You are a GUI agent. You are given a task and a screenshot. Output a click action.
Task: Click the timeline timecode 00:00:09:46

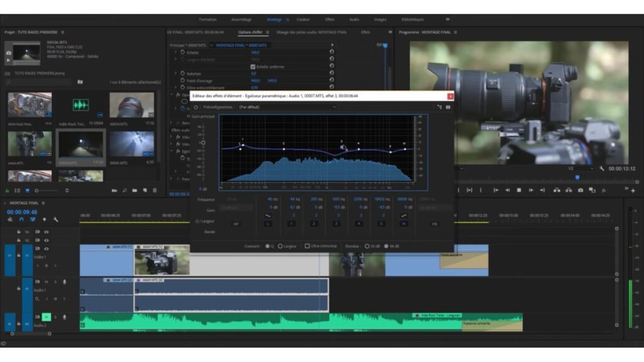tap(22, 212)
